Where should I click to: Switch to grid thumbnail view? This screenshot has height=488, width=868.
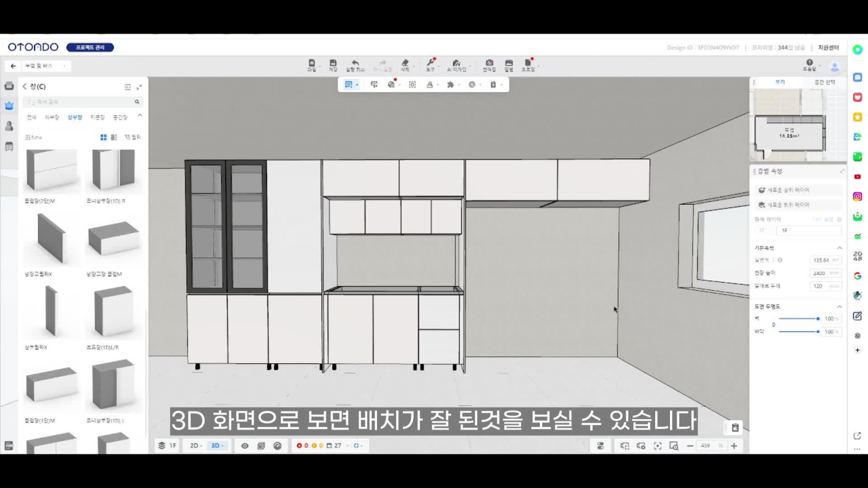pos(104,137)
